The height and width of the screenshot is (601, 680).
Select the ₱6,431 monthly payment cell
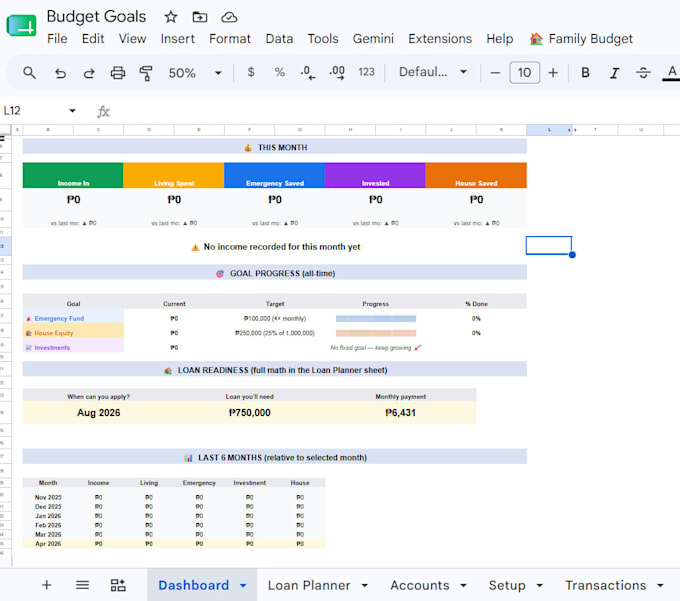(400, 413)
